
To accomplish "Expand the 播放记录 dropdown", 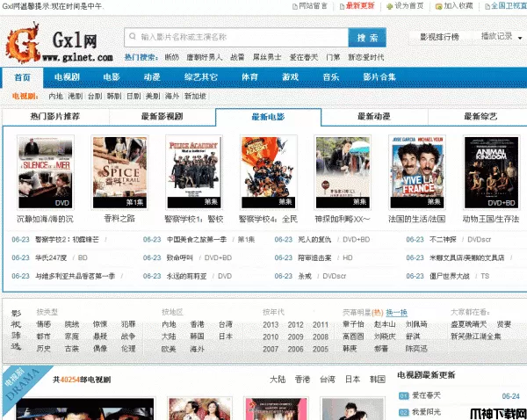I will pos(501,37).
